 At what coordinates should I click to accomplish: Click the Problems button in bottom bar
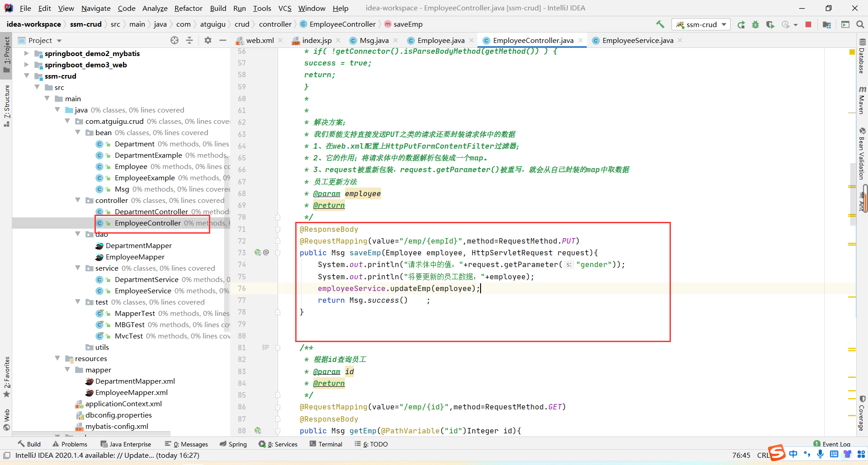click(70, 444)
